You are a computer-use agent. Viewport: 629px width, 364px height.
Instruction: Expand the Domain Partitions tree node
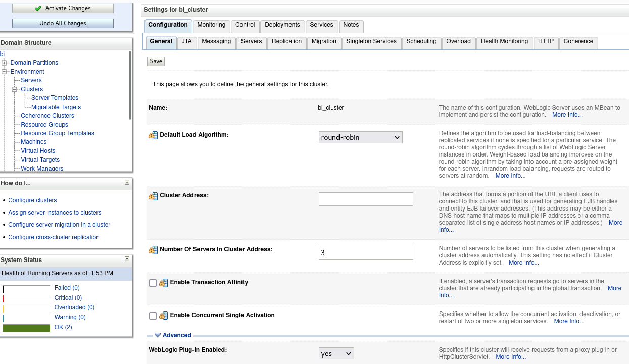tap(4, 63)
